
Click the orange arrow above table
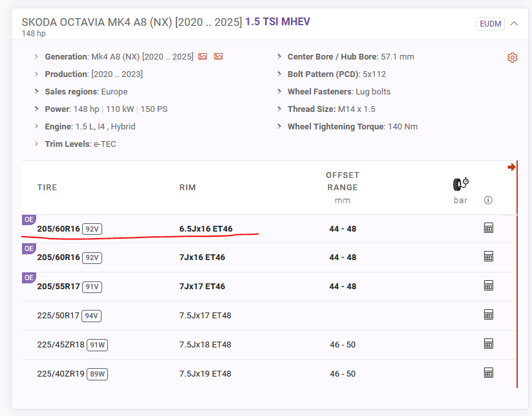(x=511, y=167)
